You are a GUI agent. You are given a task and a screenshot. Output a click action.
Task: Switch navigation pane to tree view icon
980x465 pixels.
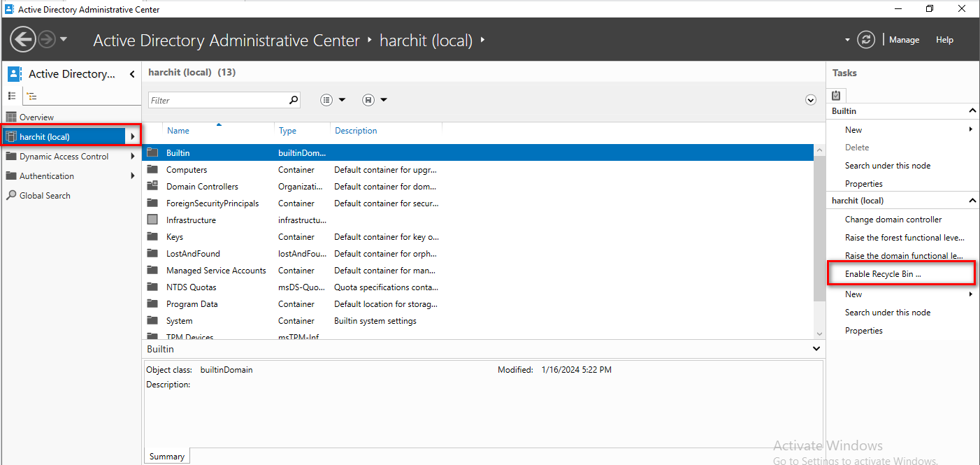click(x=31, y=96)
